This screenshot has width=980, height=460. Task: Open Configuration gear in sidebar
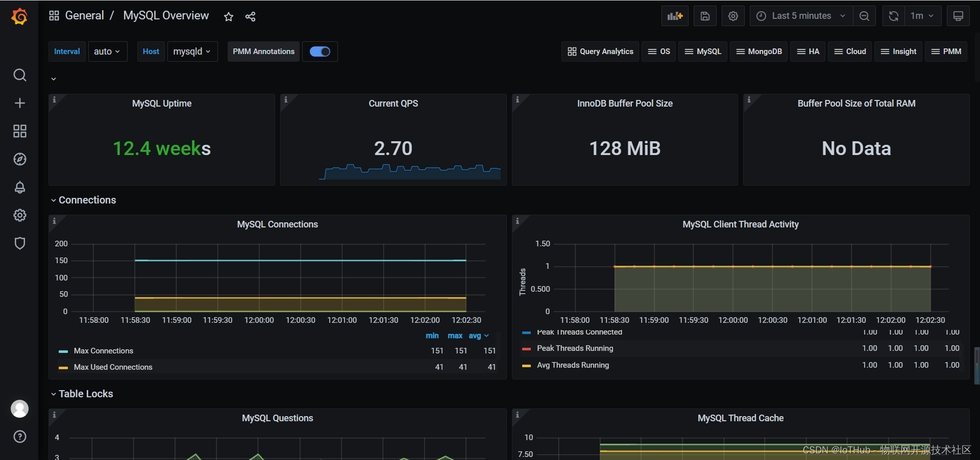19,215
